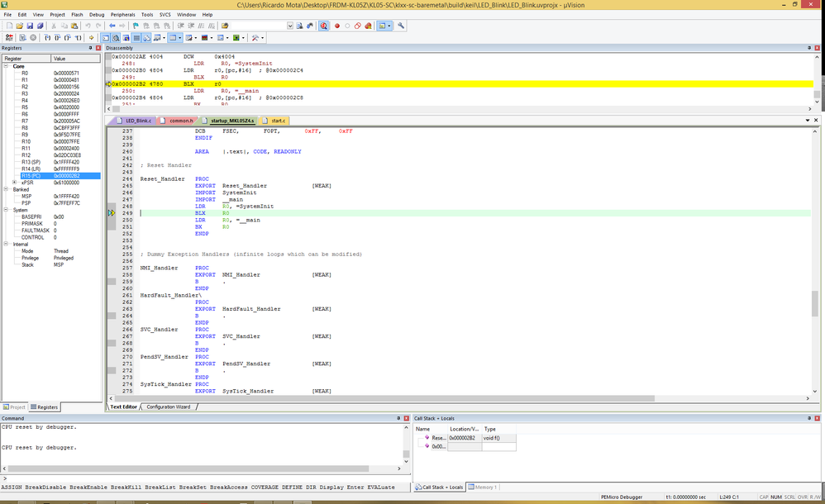Start/Stop Debug Session icon
The image size is (825, 504).
point(323,26)
